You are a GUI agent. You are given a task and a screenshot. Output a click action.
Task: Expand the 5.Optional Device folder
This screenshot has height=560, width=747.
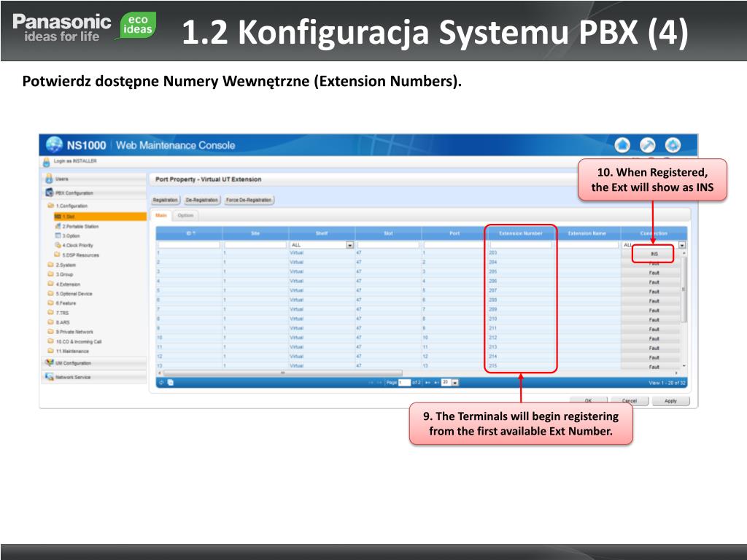(50, 293)
